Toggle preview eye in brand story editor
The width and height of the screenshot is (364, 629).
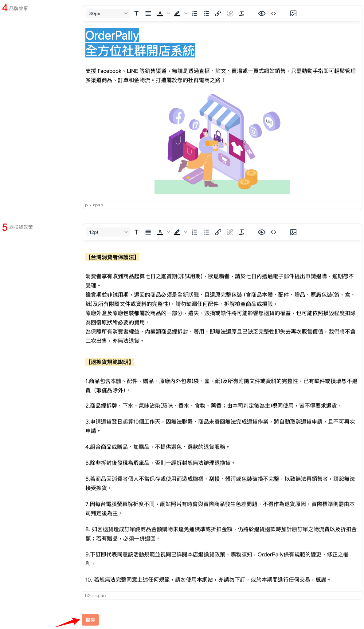(262, 14)
